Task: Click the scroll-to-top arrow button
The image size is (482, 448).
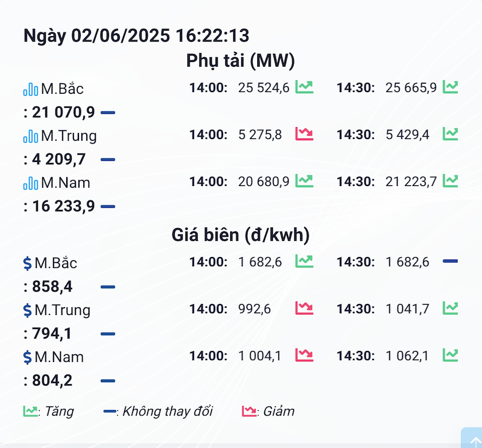Action: pos(472,438)
